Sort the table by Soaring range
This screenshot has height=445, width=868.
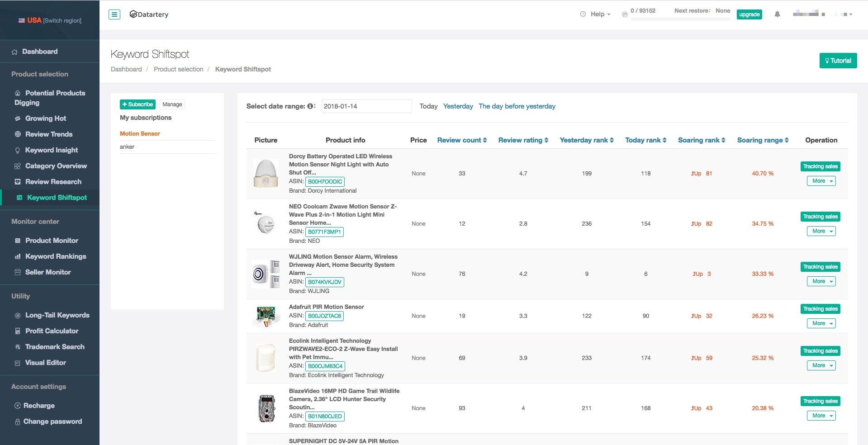pyautogui.click(x=763, y=140)
